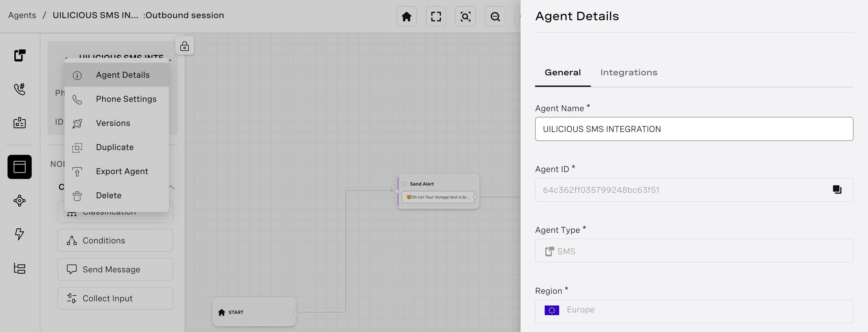The width and height of the screenshot is (868, 332).
Task: Open the tree layout sidebar icon
Action: point(20,268)
